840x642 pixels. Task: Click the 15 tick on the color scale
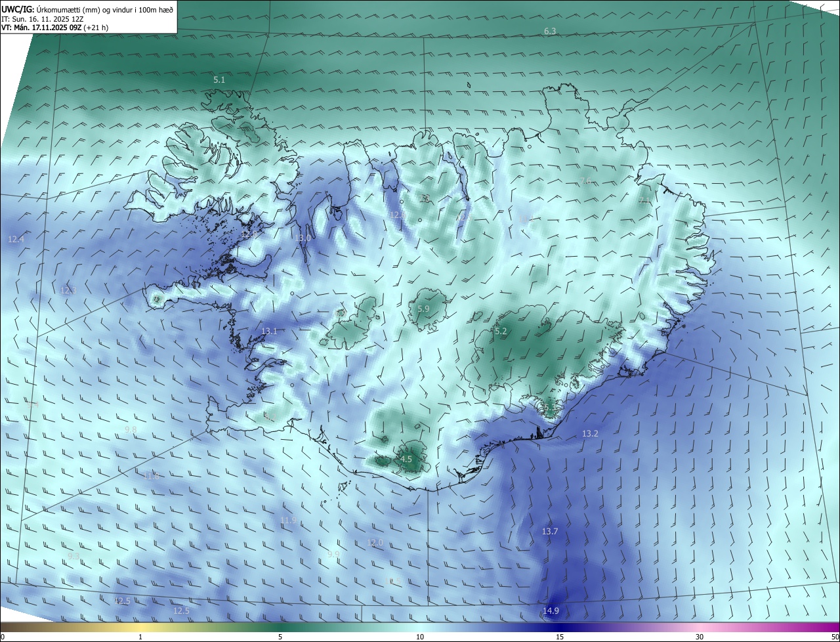click(560, 637)
